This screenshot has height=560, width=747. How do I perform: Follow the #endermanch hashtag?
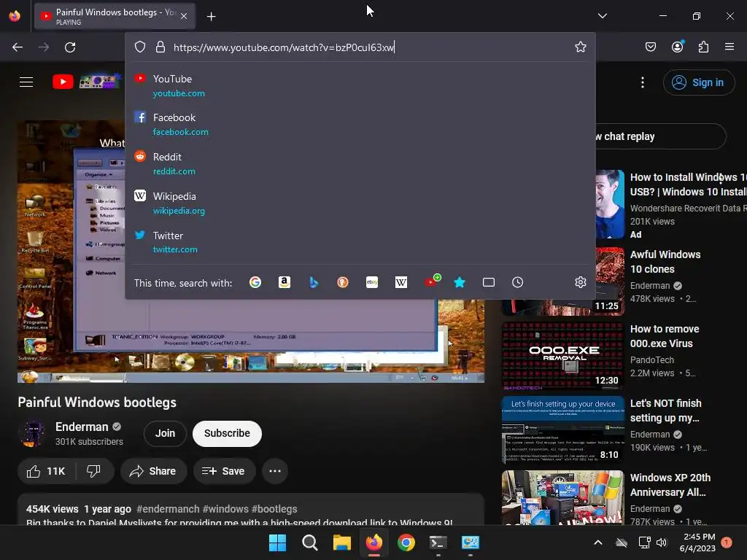click(x=168, y=509)
